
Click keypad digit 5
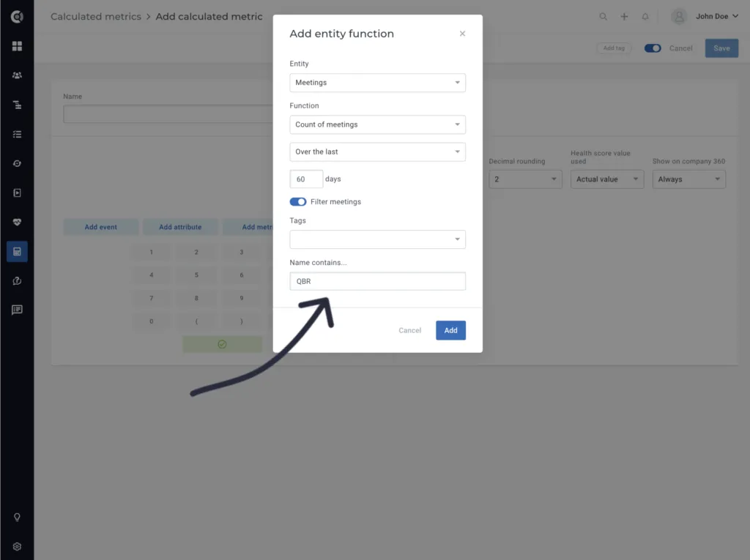[196, 275]
